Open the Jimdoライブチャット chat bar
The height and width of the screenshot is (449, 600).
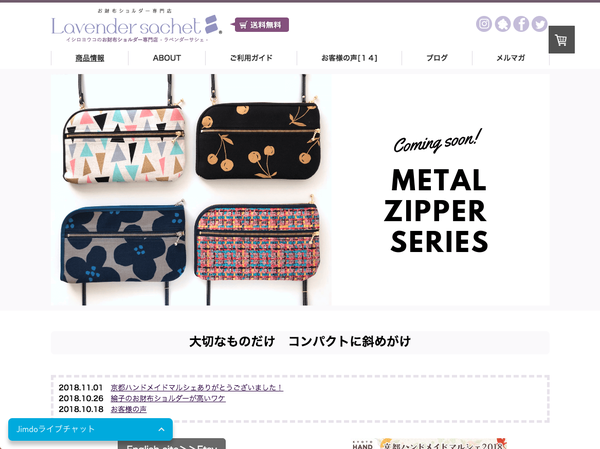90,429
